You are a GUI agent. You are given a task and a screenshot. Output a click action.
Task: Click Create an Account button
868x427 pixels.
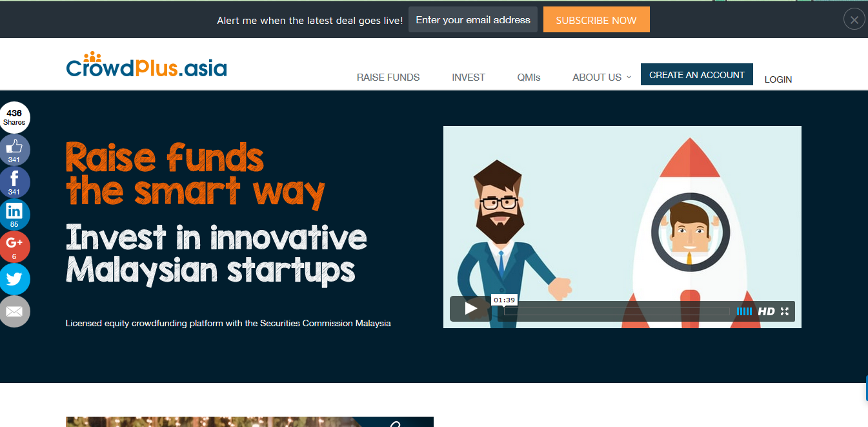[697, 74]
